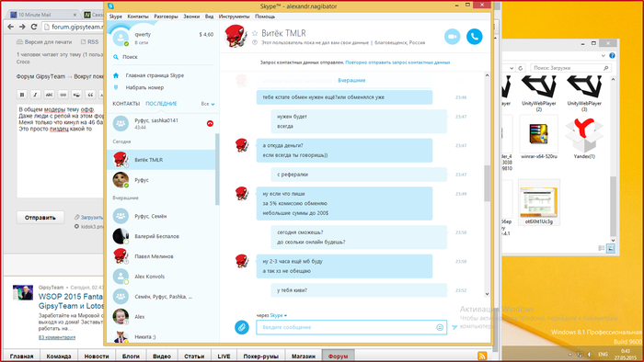
Task: Click Отправить button on forum
Action: [x=40, y=217]
